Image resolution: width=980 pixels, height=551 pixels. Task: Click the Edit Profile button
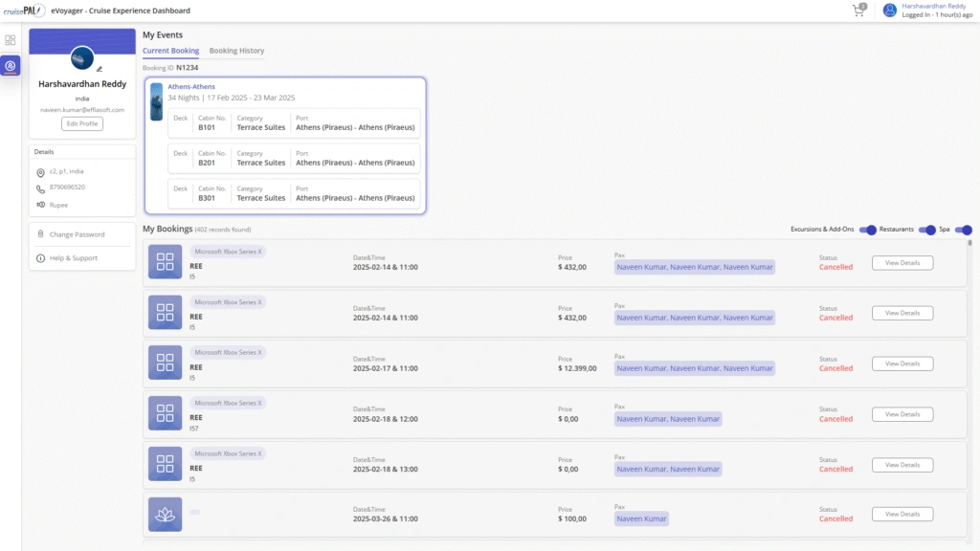(82, 123)
